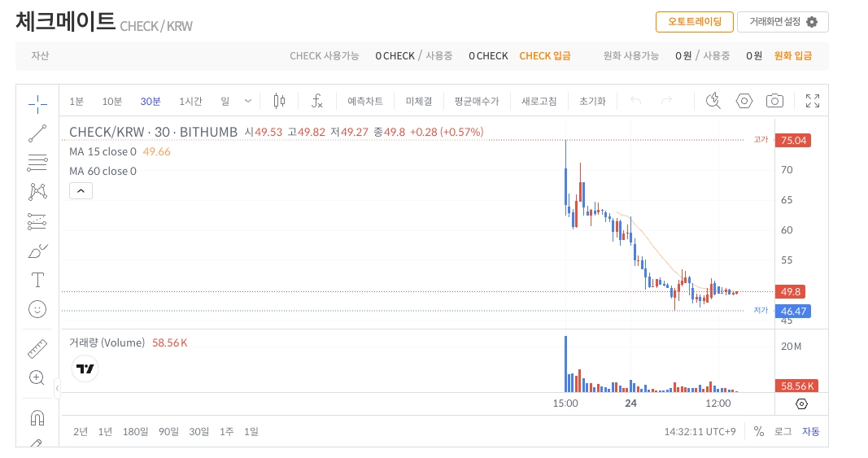
Task: Click the 75.04 high price label
Action: tap(792, 141)
